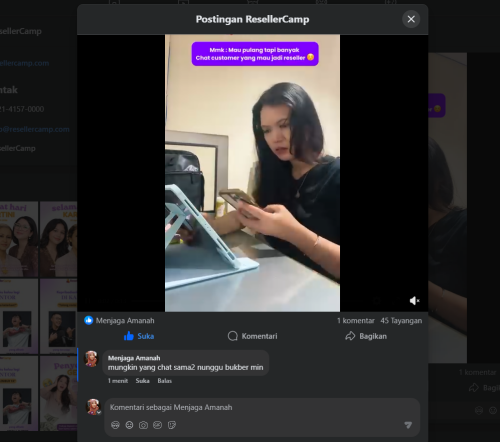Switch commenting profile via avatar dropdown arrow
Image resolution: width=500 pixels, height=442 pixels.
point(99,412)
